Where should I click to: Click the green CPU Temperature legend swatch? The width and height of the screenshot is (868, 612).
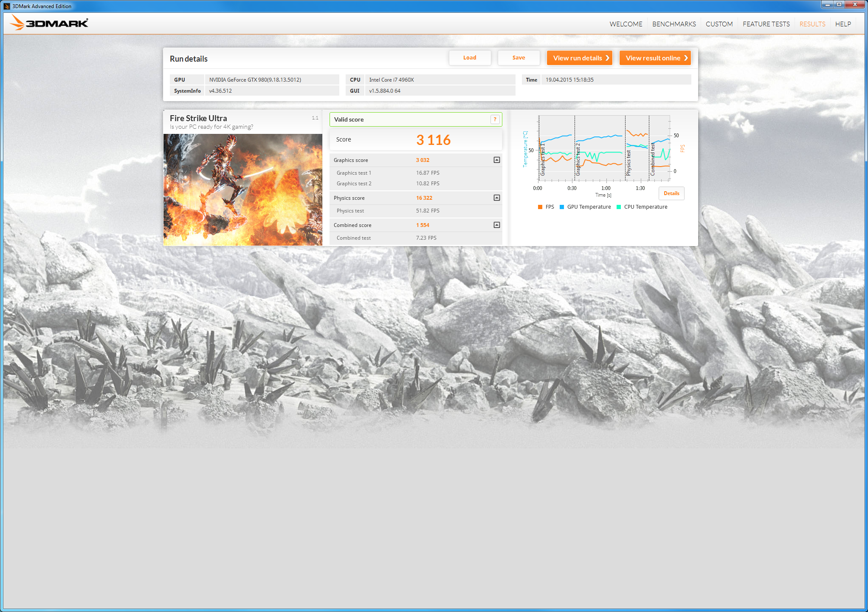(x=619, y=207)
